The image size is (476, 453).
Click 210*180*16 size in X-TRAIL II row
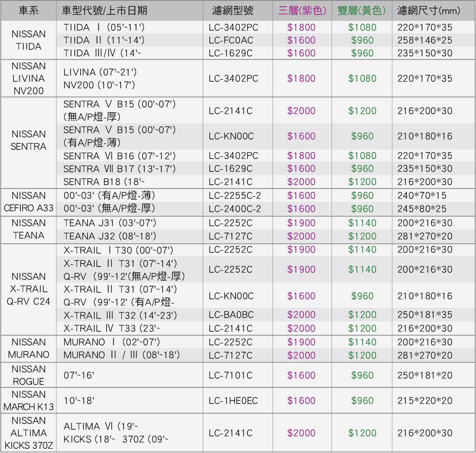[425, 296]
